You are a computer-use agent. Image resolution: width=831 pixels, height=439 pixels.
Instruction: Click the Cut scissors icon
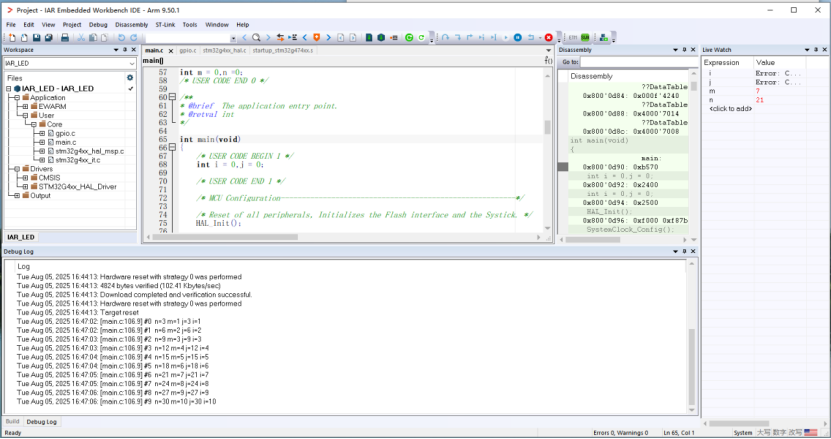(81, 38)
